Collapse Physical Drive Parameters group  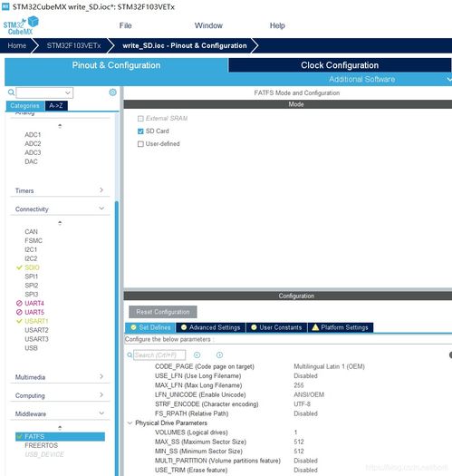click(130, 423)
